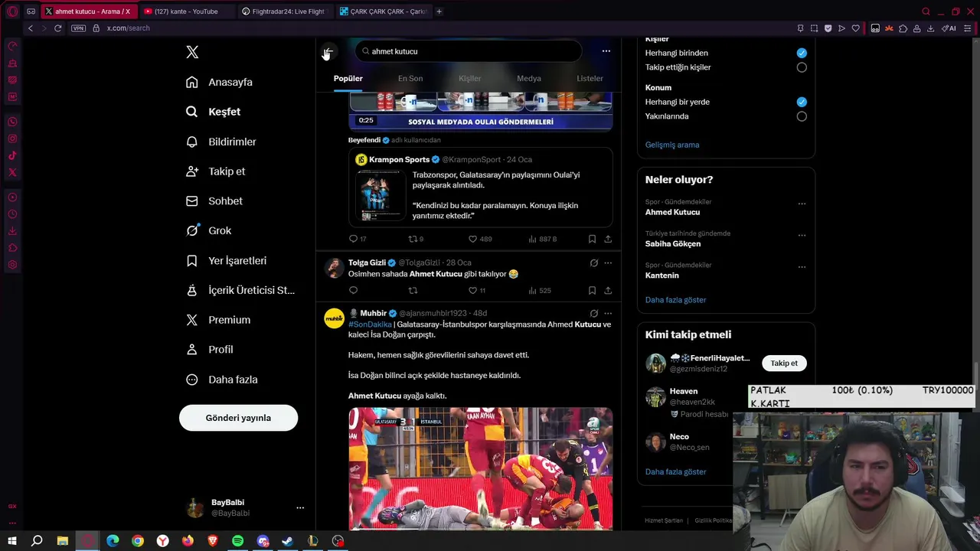Open Kantenin trend options dots

click(x=802, y=267)
